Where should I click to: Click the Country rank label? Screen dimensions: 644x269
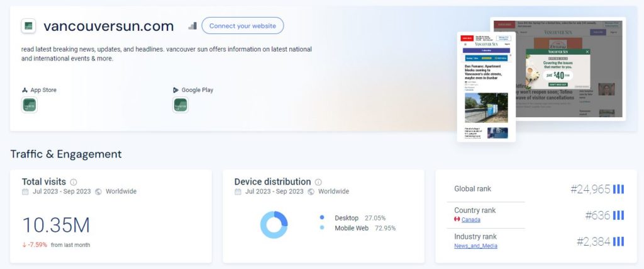(x=475, y=210)
